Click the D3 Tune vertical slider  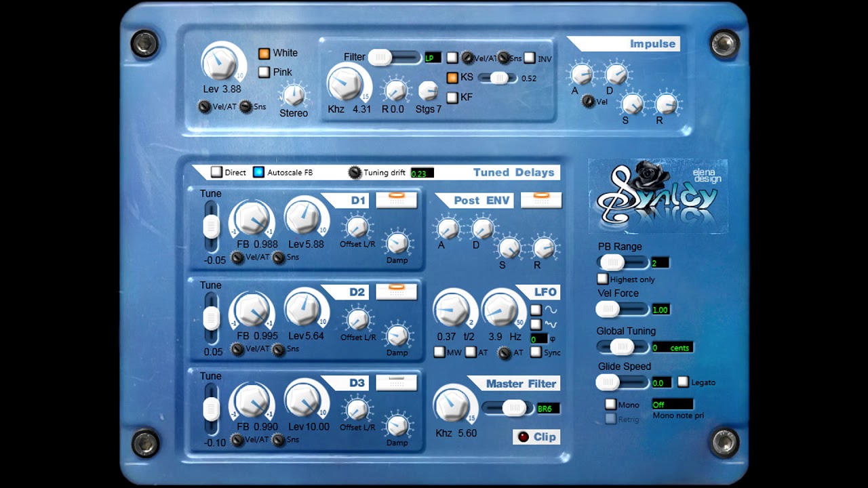(212, 409)
